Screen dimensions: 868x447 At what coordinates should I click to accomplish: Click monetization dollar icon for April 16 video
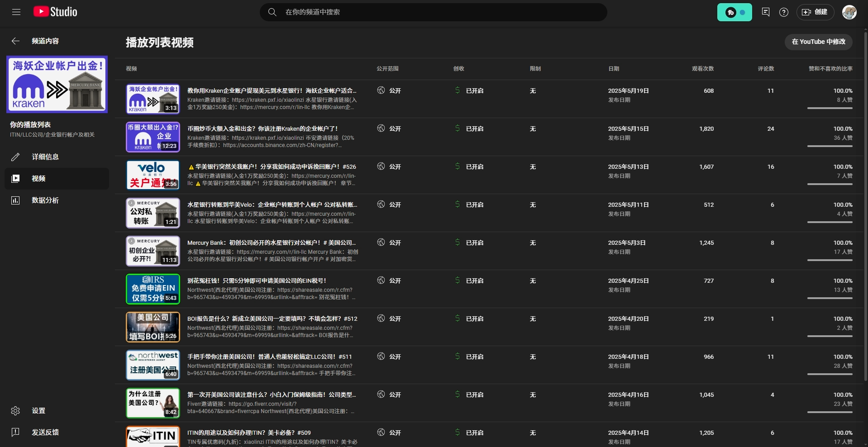458,395
